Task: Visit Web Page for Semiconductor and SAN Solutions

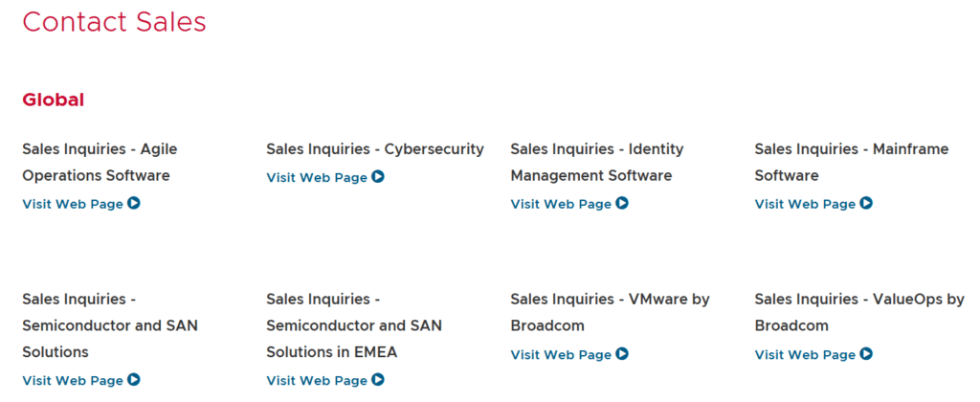Action: point(73,381)
